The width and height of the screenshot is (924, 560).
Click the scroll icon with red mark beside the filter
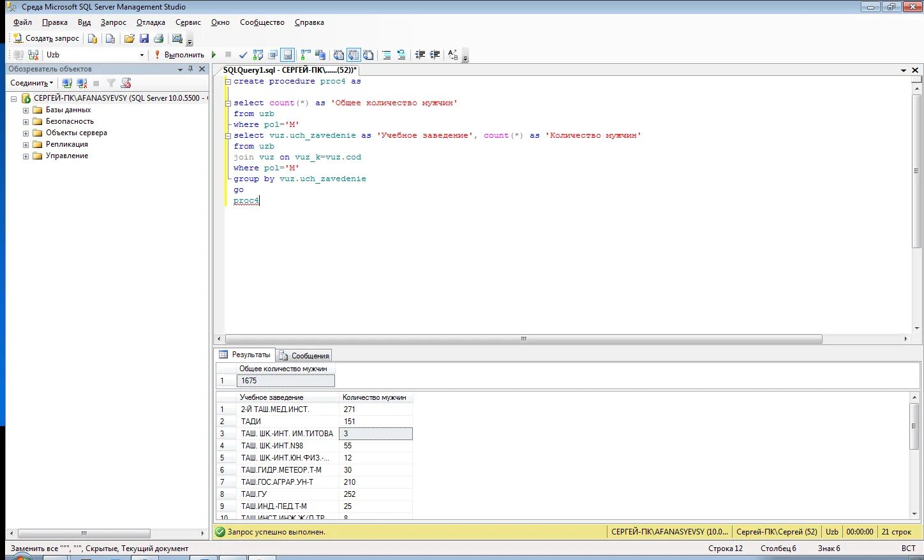(x=126, y=83)
